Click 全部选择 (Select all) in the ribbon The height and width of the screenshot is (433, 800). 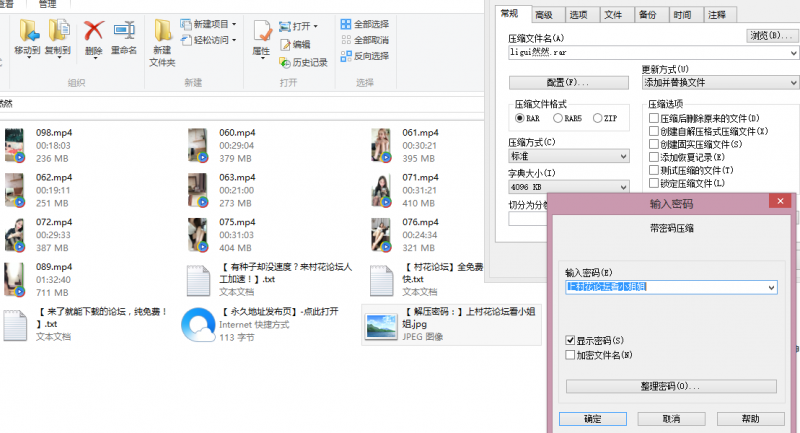click(364, 23)
